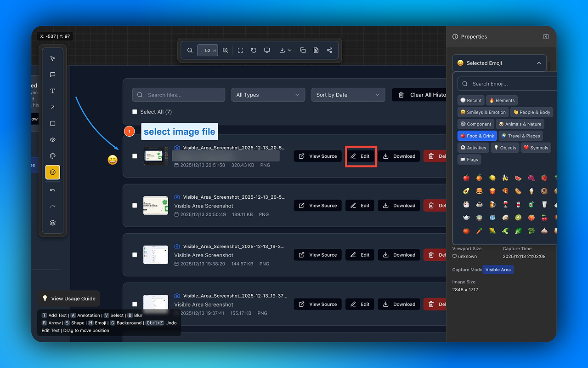Switch to the Objects emoji category

coord(505,148)
